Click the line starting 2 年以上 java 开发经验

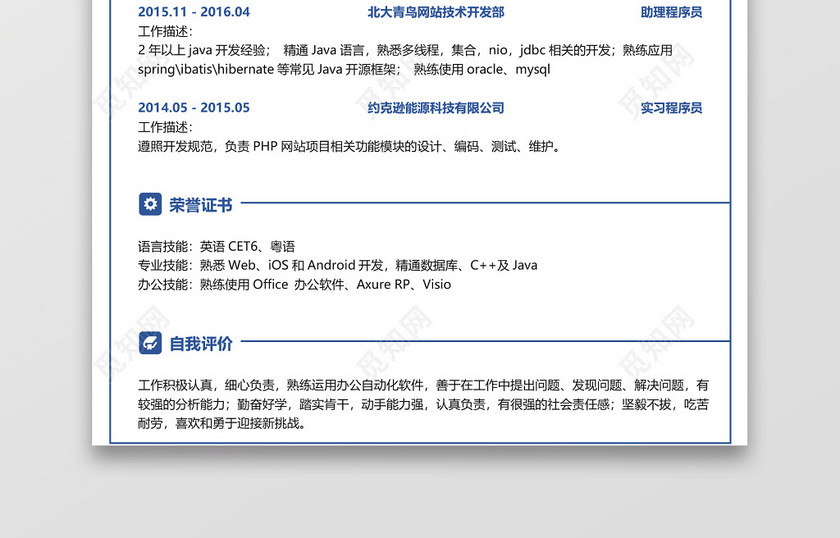click(x=405, y=50)
